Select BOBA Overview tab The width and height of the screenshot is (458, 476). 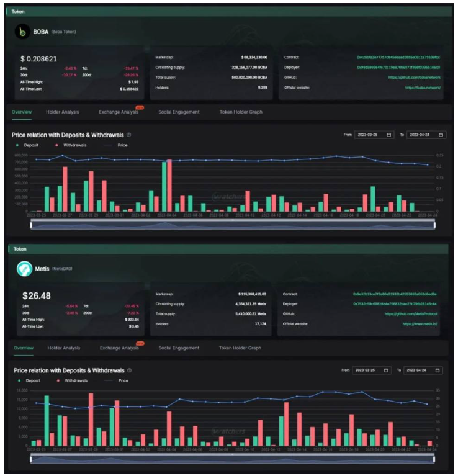coord(22,112)
